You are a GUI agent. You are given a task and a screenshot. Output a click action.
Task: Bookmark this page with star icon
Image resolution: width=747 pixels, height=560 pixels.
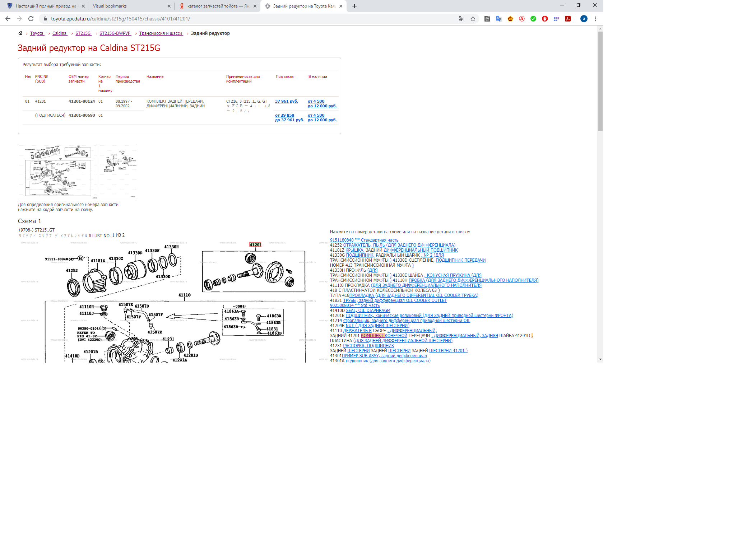pyautogui.click(x=473, y=19)
